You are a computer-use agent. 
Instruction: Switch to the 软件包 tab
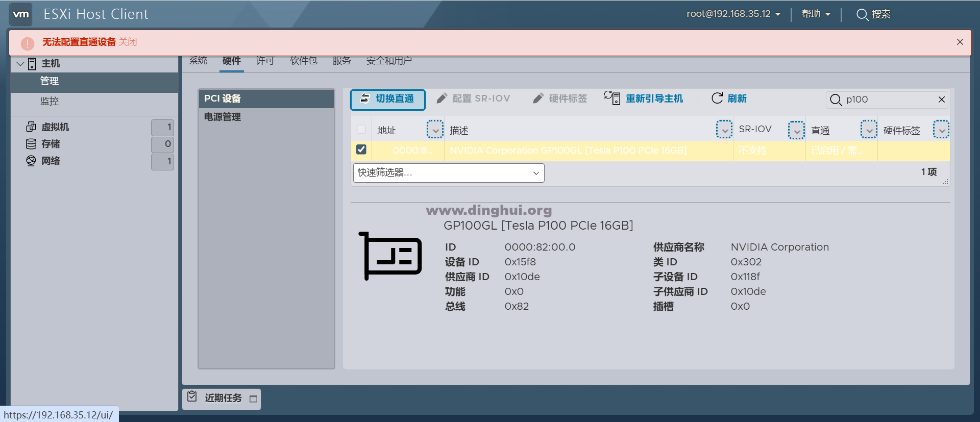tap(304, 61)
